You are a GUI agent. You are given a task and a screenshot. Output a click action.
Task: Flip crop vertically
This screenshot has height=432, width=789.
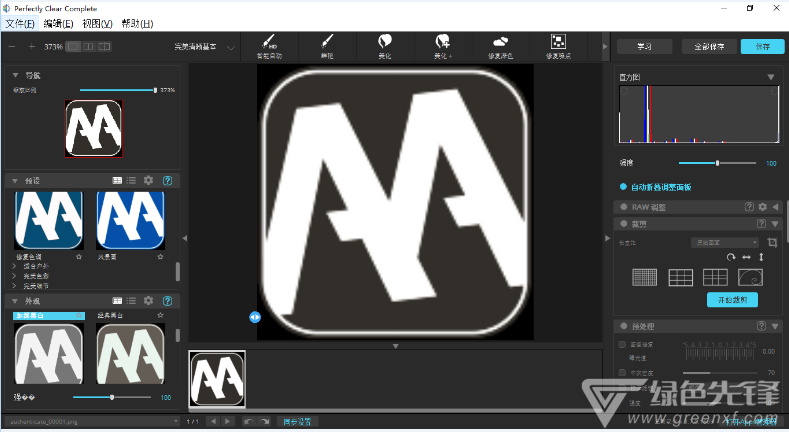[761, 257]
